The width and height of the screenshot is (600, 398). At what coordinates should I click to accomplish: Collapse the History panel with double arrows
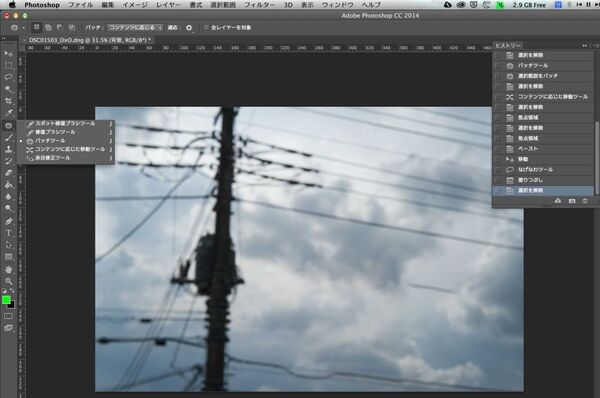pos(584,46)
